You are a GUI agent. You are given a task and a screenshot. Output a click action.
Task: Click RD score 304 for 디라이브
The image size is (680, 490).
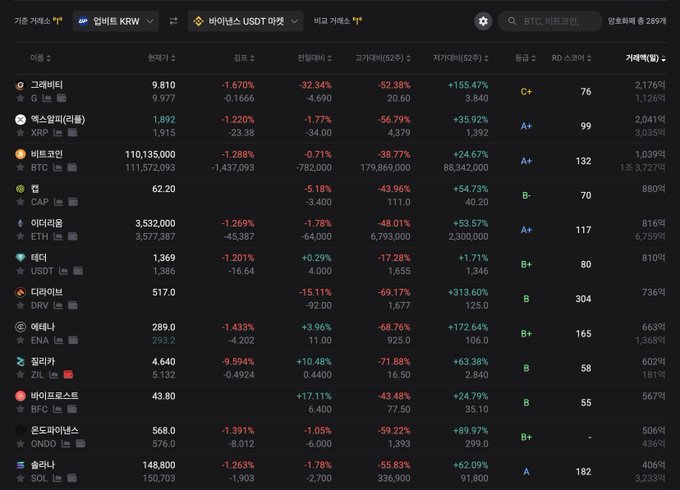[583, 299]
